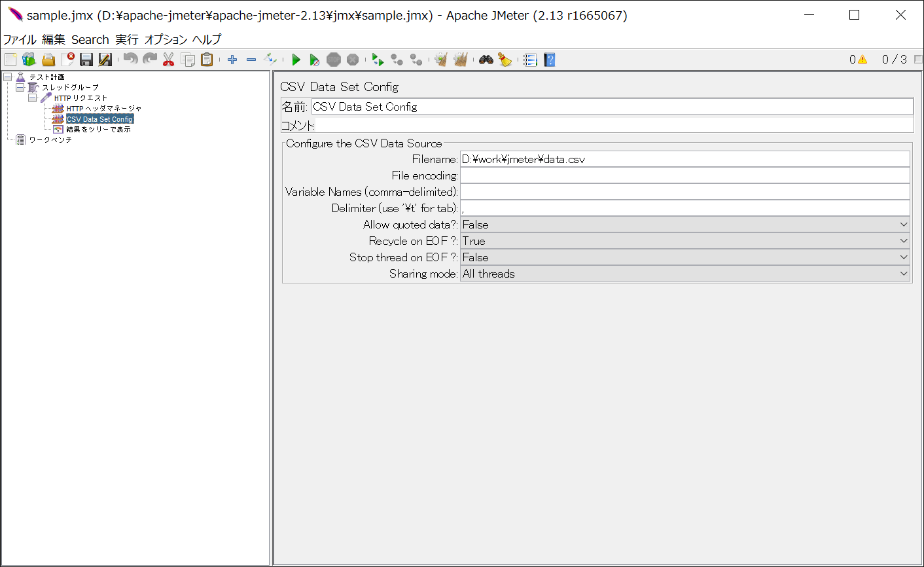
Task: Click the Variable Names input field
Action: click(x=684, y=192)
